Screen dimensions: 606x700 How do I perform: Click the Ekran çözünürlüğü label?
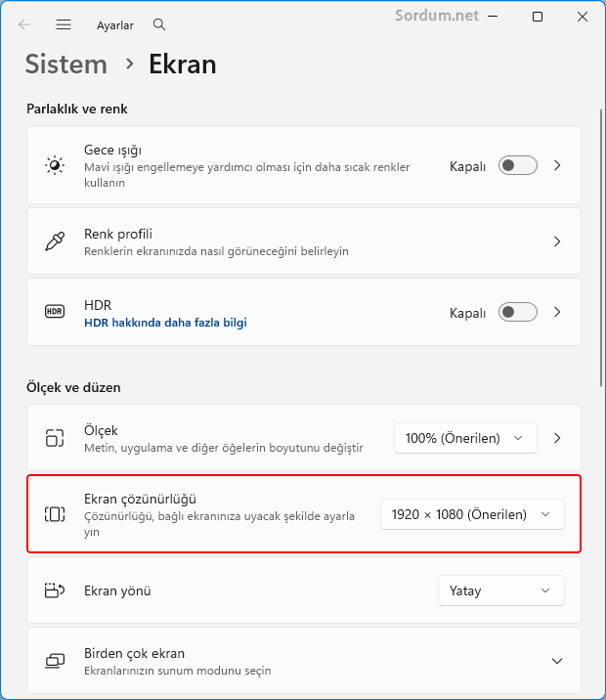[x=140, y=500]
